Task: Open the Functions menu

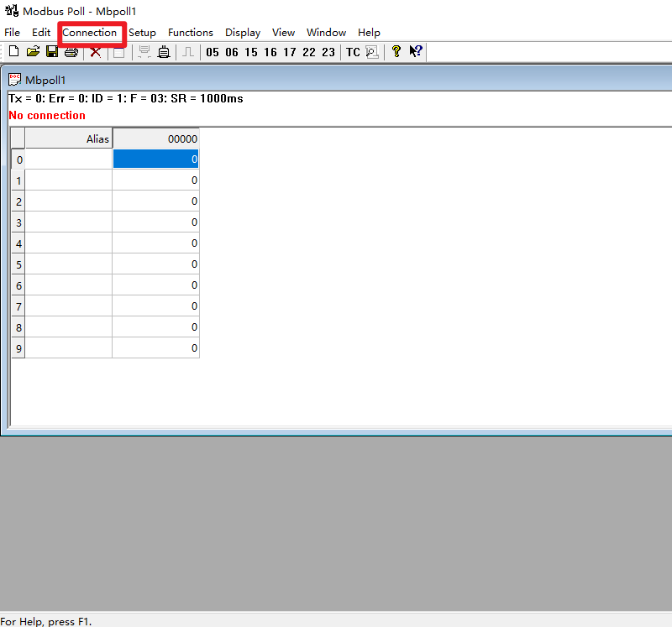Action: coord(190,33)
